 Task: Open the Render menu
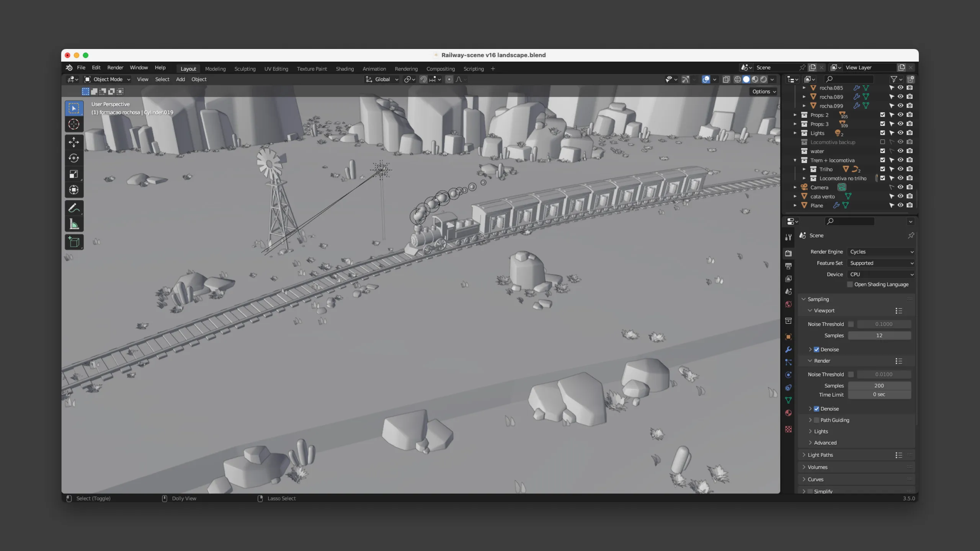pyautogui.click(x=115, y=67)
